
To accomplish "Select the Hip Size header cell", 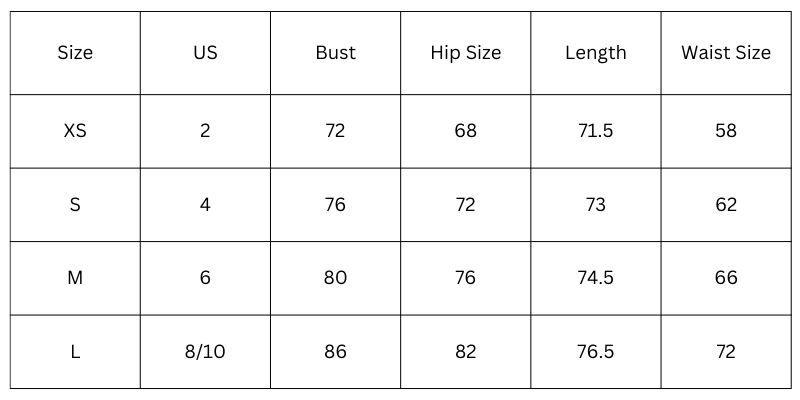I will coord(465,53).
